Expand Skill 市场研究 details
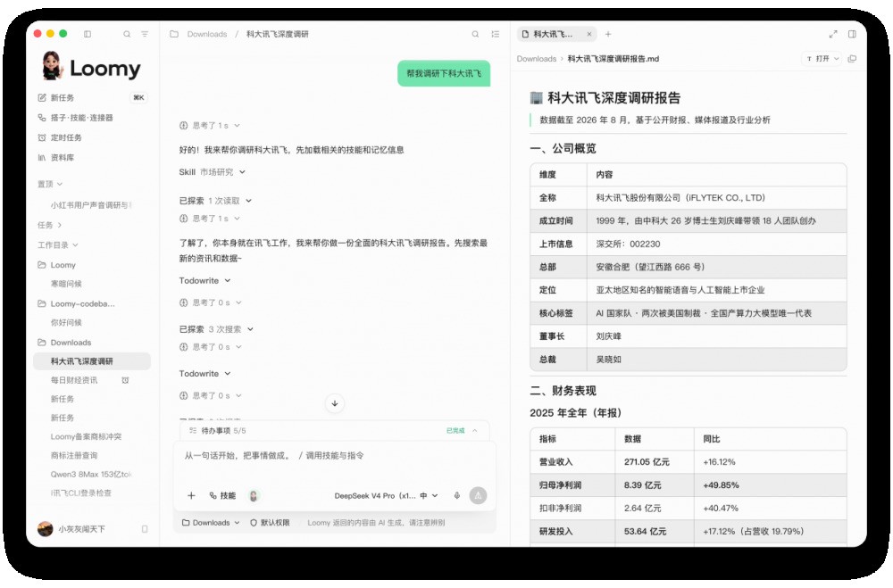893x588 pixels. pos(212,172)
